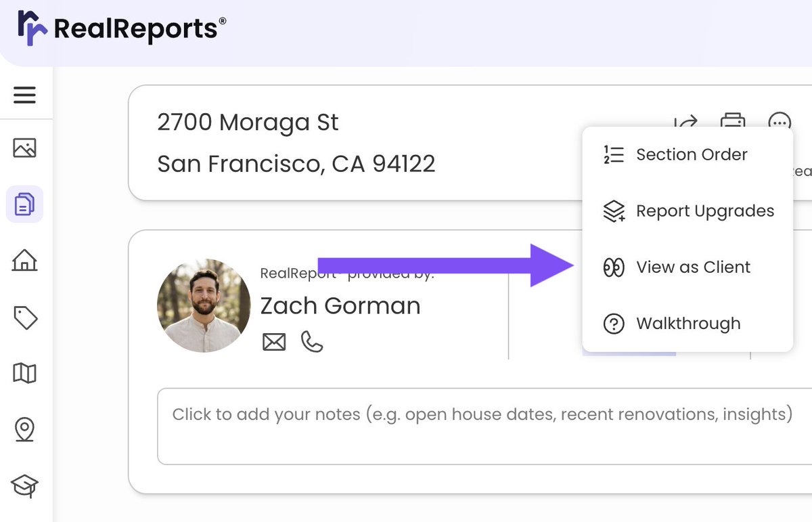
Task: Open the Walkthrough menu item
Action: pos(687,324)
